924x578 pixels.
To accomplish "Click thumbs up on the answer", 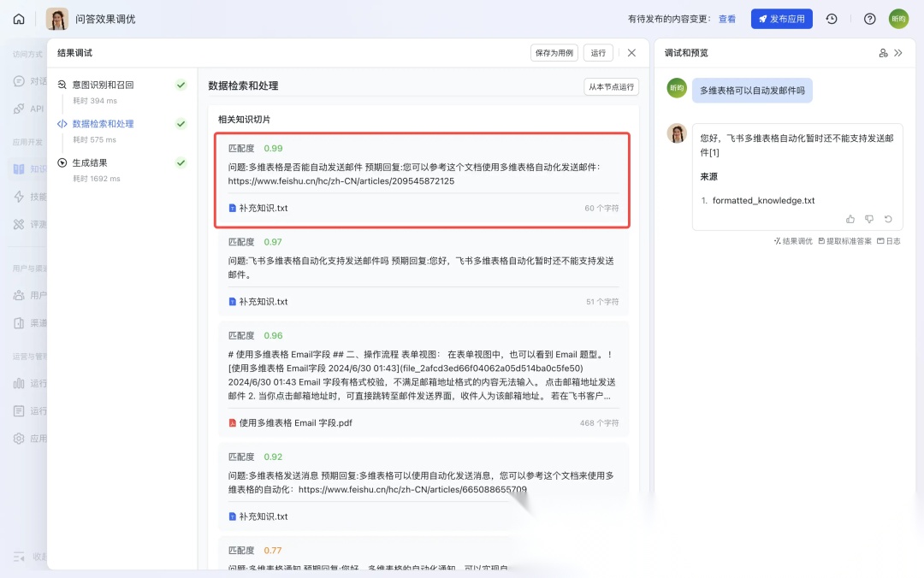I will coord(850,219).
